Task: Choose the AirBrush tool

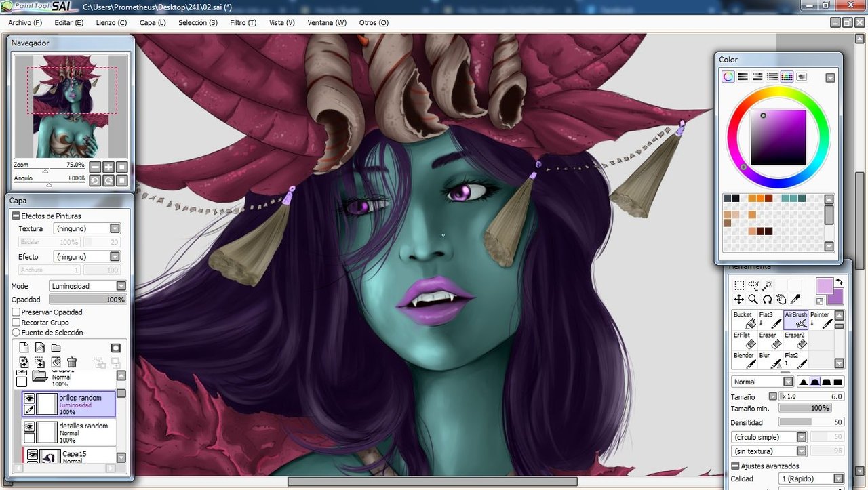Action: [796, 320]
